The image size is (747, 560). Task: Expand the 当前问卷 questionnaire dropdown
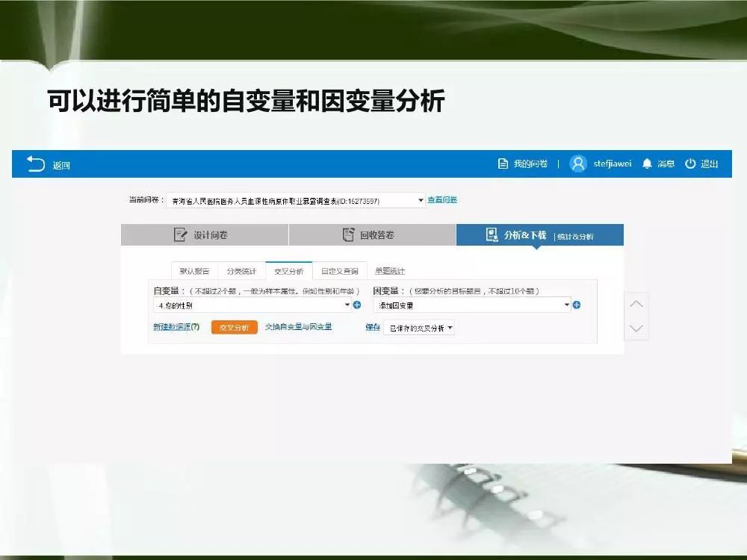point(421,200)
